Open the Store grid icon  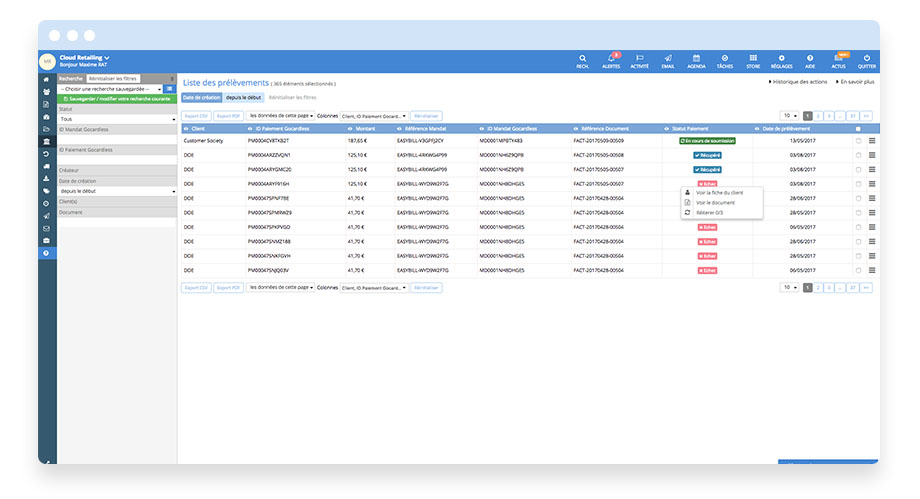(x=753, y=60)
